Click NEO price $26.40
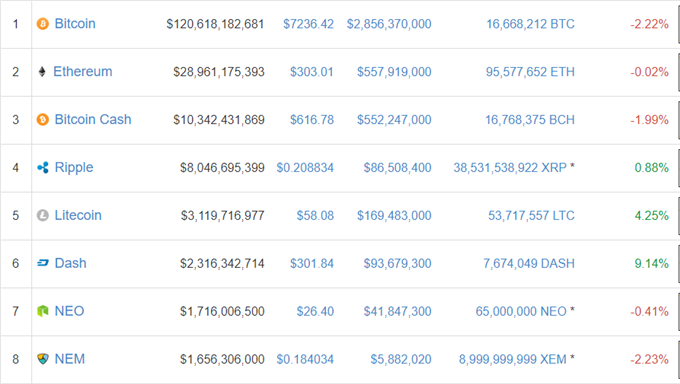The width and height of the screenshot is (680, 384). click(315, 312)
